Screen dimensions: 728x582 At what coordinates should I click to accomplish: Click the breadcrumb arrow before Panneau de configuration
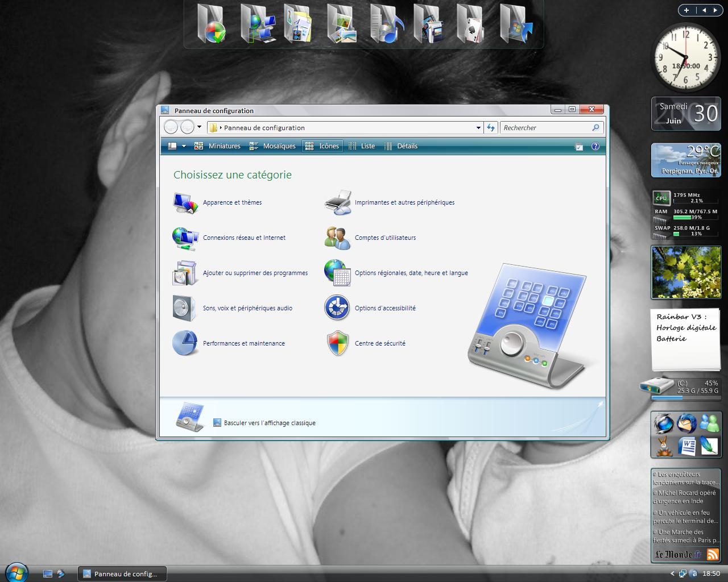pyautogui.click(x=221, y=128)
